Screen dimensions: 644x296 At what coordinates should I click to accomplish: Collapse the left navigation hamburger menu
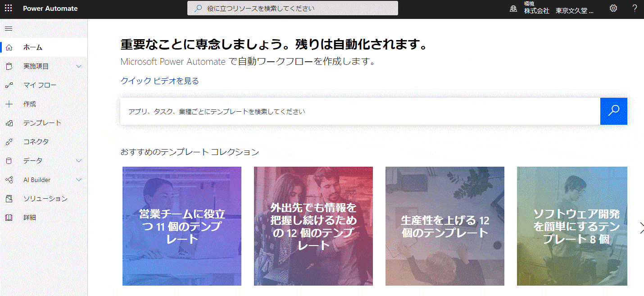click(9, 29)
